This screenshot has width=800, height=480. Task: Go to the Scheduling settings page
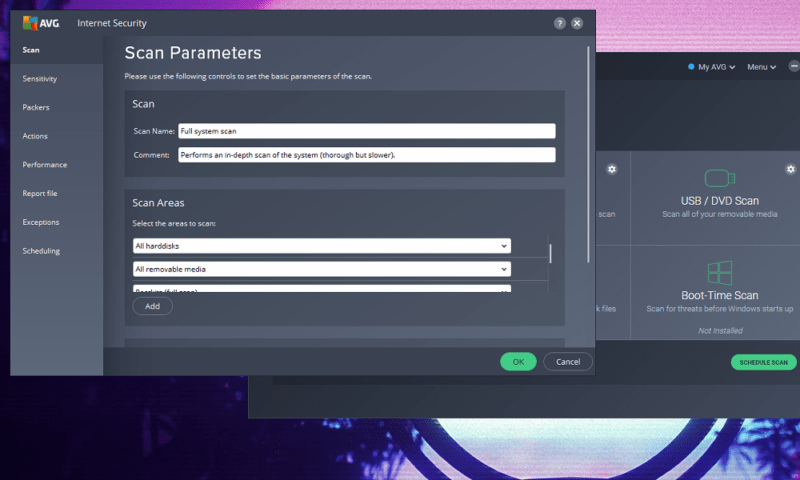pyautogui.click(x=41, y=251)
